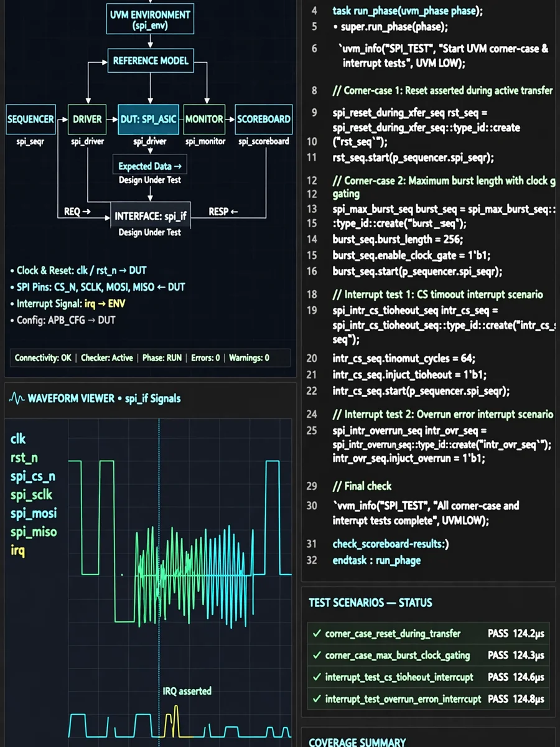Screen dimensions: 560x747
Task: Click check icon for interrupt_test_overrun_erron_interrcupt
Action: (x=317, y=699)
